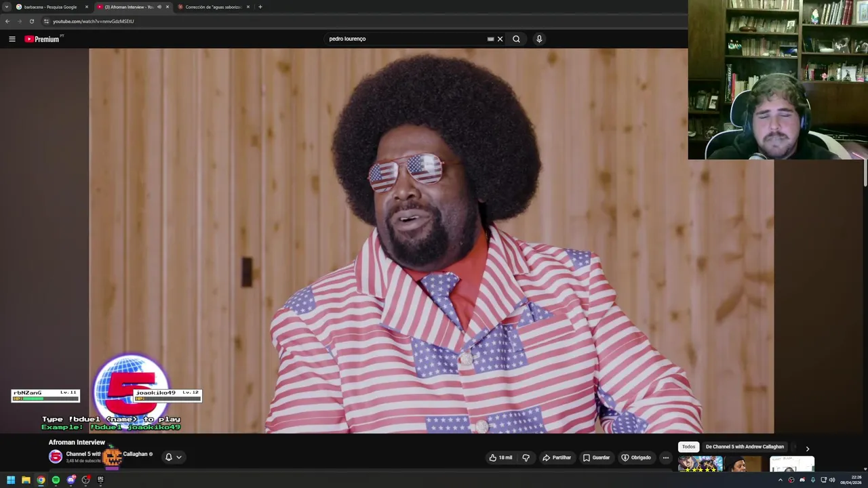Screen dimensions: 868x488
Task: Open site information icon in address bar
Action: click(x=46, y=21)
